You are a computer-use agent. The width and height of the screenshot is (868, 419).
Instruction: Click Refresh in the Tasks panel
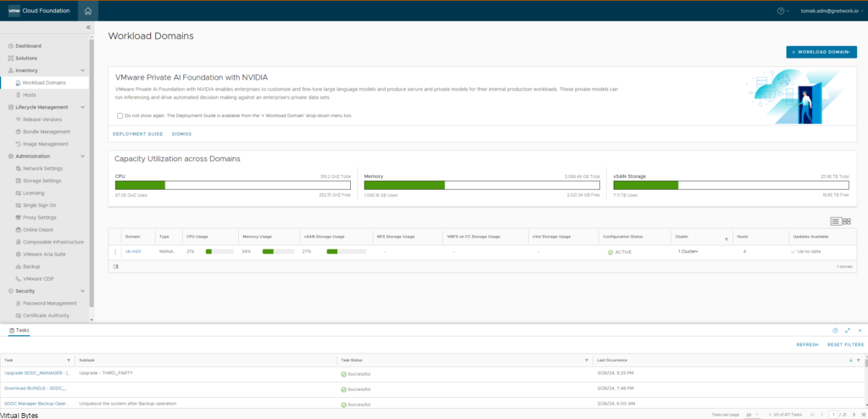coord(807,344)
